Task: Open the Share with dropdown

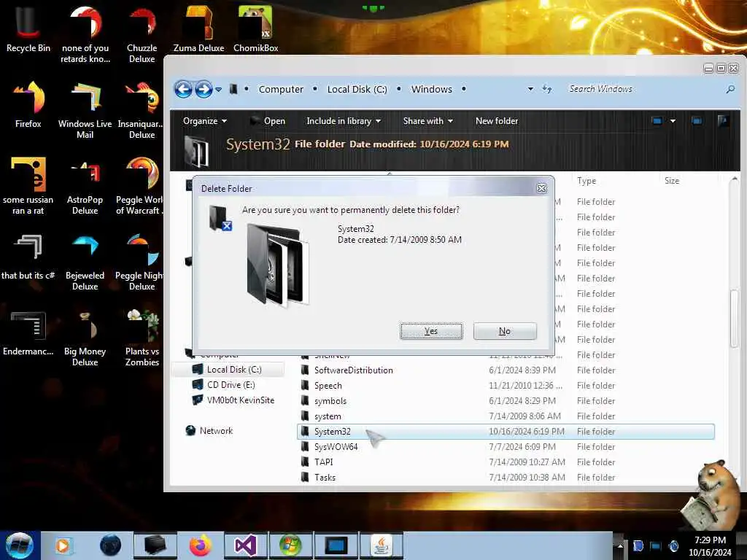Action: (x=427, y=121)
